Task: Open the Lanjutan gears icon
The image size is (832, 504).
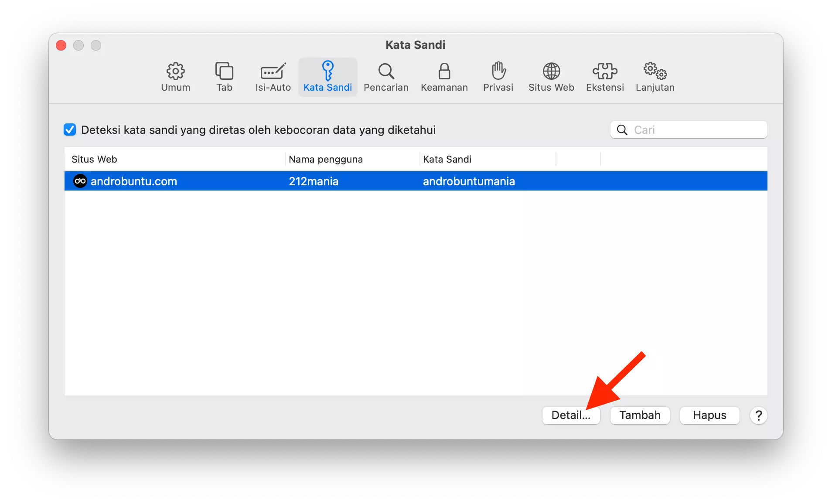Action: tap(655, 77)
